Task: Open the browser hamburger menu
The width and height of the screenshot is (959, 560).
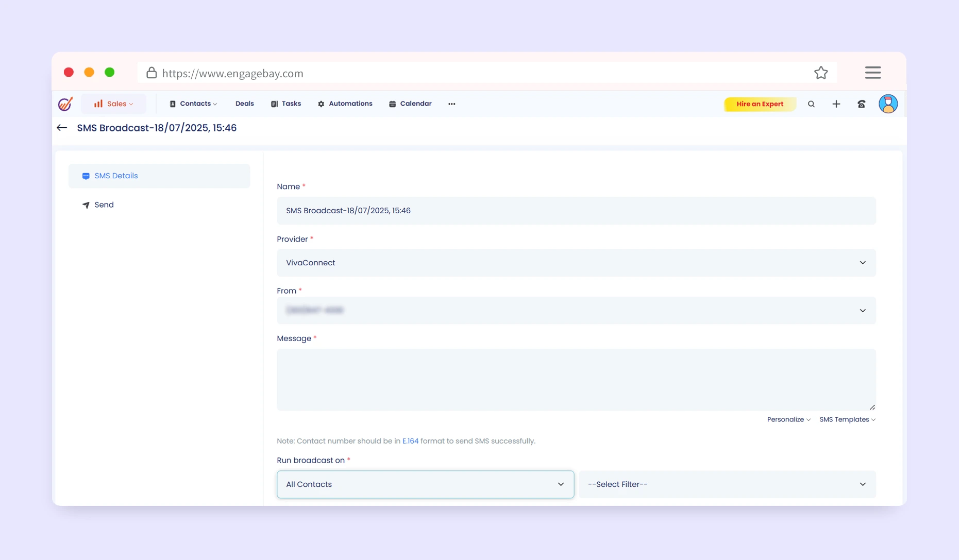Action: pos(872,73)
